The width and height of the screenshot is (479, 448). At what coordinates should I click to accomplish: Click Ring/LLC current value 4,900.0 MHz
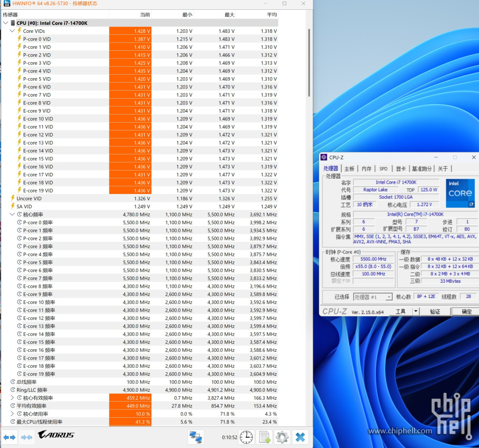coord(136,390)
